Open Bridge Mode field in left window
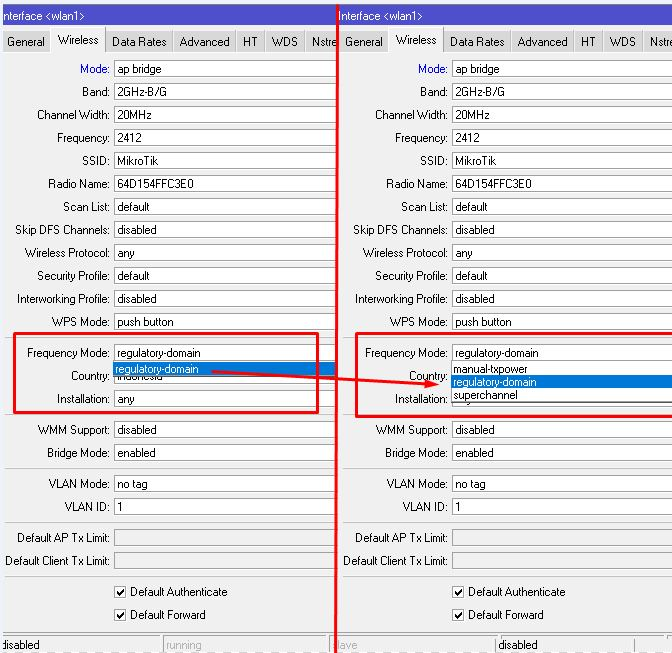The image size is (672, 653). coord(225,453)
